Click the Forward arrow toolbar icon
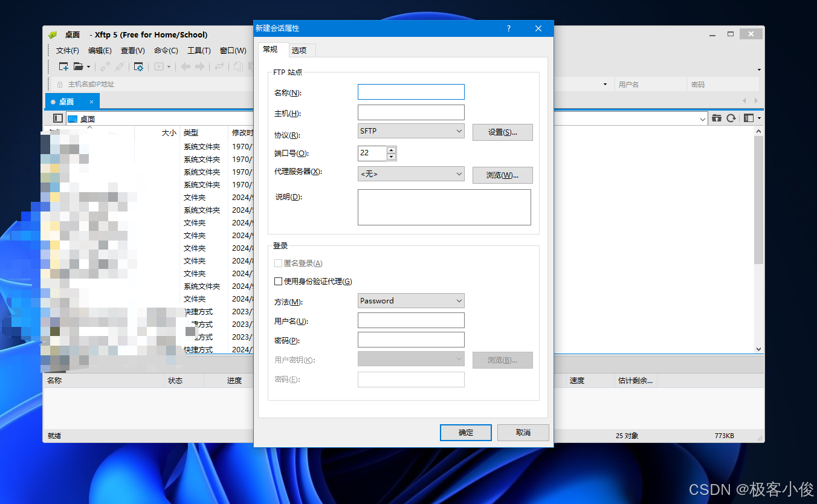 tap(199, 66)
